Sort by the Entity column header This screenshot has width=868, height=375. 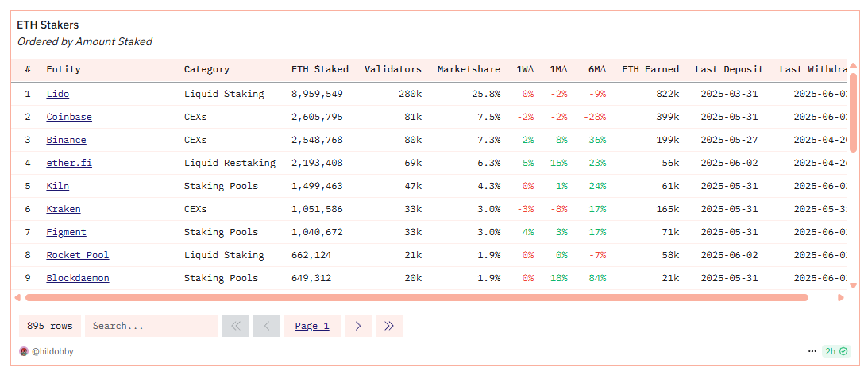64,69
